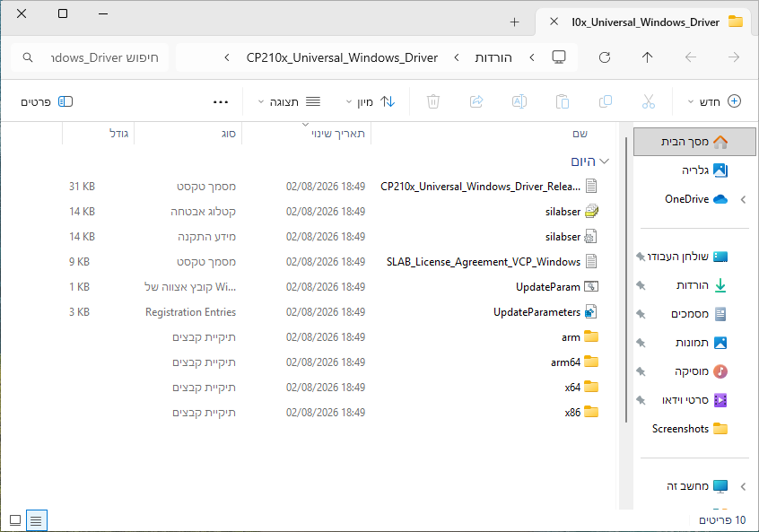Go up one folder level
The image size is (759, 532).
click(647, 57)
